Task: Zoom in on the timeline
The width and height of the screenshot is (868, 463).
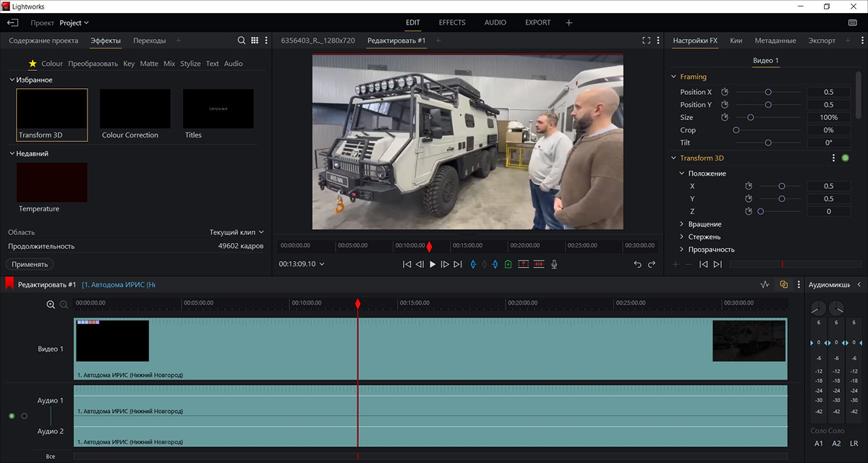Action: [51, 305]
